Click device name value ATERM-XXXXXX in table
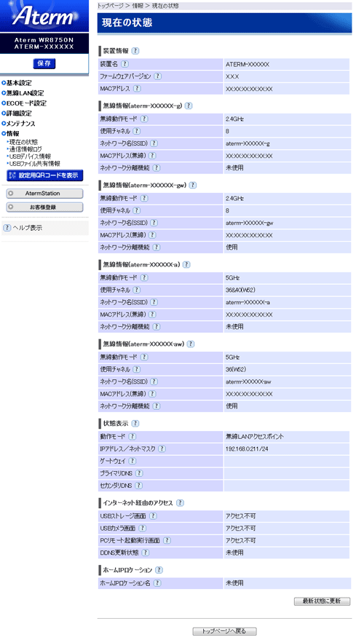Screen dimensions: 364x637 (248, 64)
